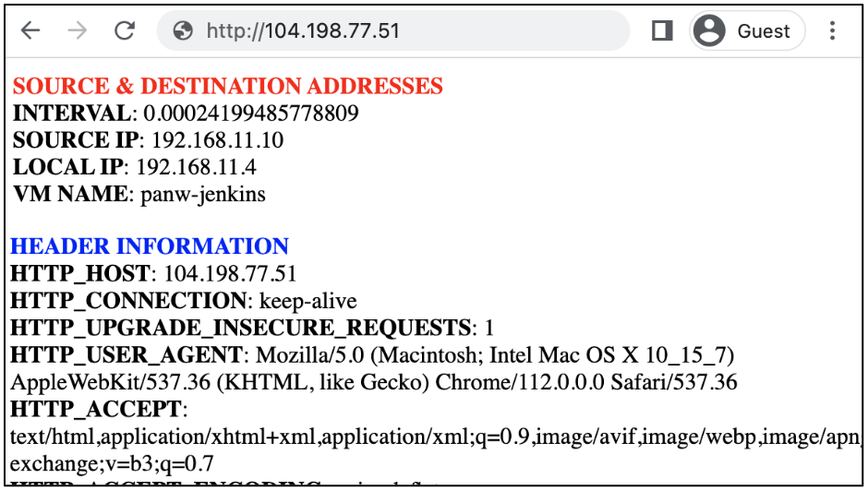View site info via globe icon
Viewport: 868px width, 491px height.
click(x=184, y=31)
